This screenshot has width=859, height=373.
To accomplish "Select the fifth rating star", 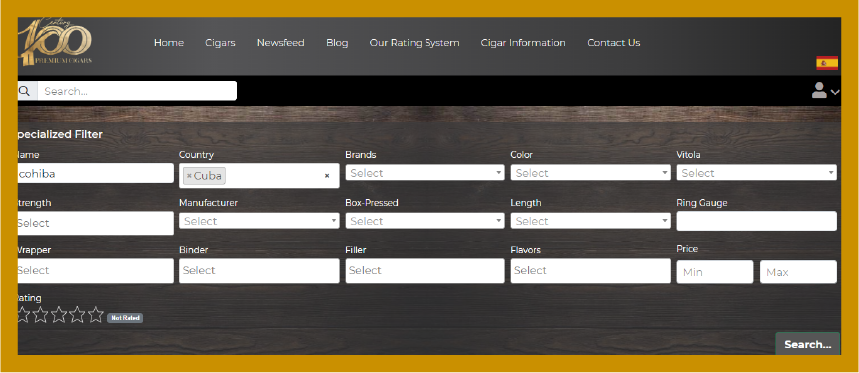I will point(95,314).
